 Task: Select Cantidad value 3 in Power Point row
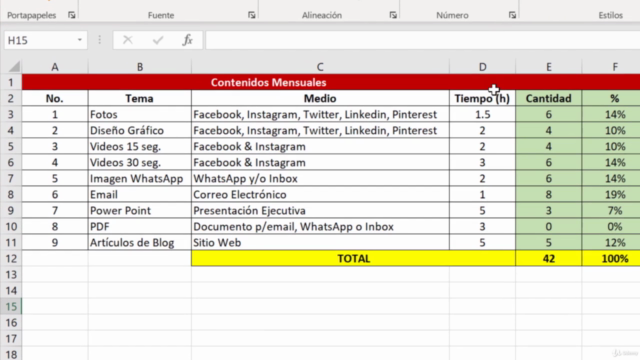549,211
